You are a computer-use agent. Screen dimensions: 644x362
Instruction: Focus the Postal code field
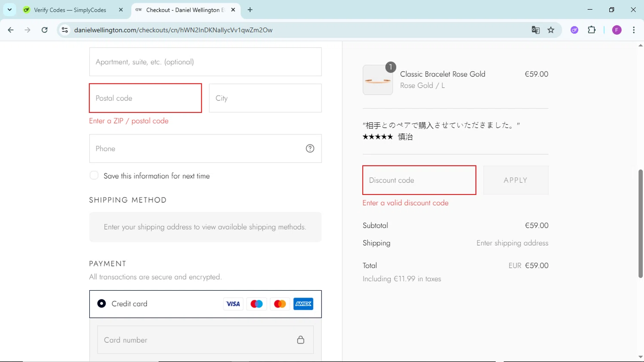[x=146, y=98]
